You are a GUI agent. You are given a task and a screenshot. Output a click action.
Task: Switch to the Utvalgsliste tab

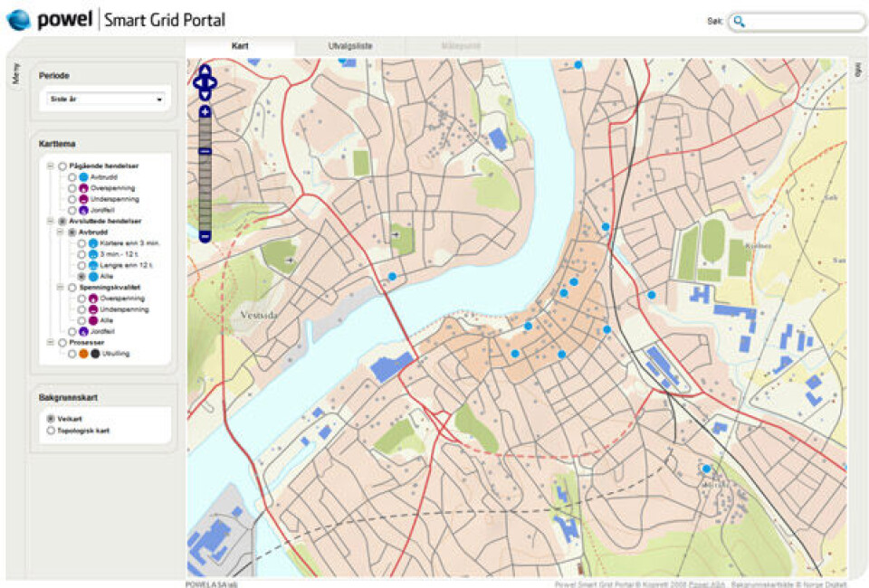350,46
